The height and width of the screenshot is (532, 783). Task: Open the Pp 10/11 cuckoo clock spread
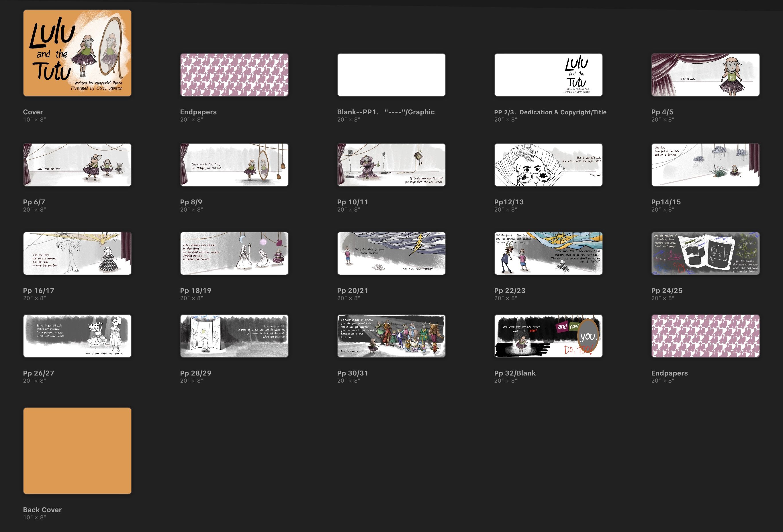391,165
